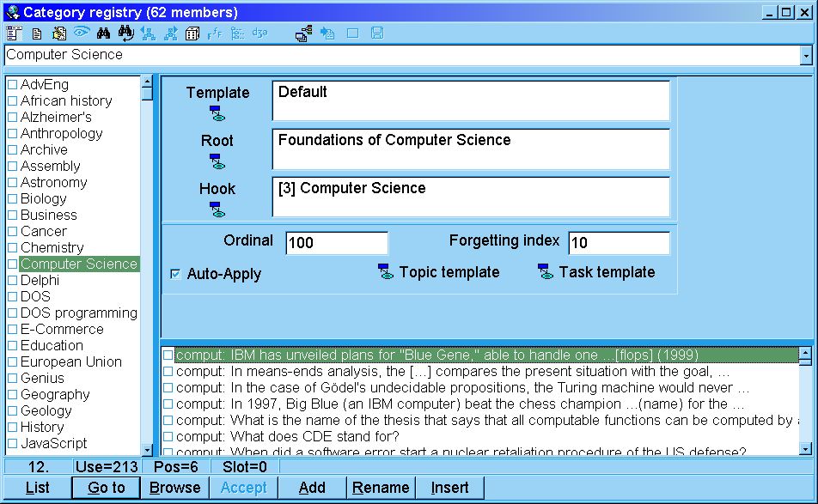Toggle the Auto-Apply checkbox

(176, 274)
